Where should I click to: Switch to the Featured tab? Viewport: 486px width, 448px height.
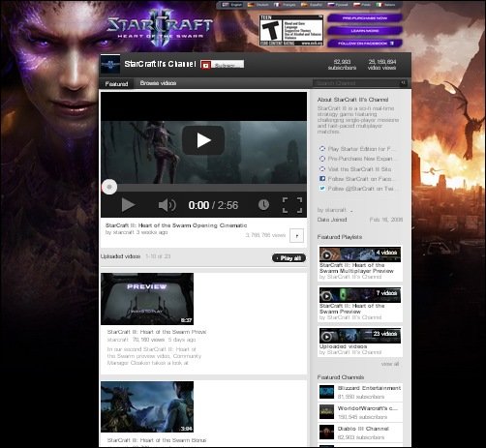tap(116, 84)
